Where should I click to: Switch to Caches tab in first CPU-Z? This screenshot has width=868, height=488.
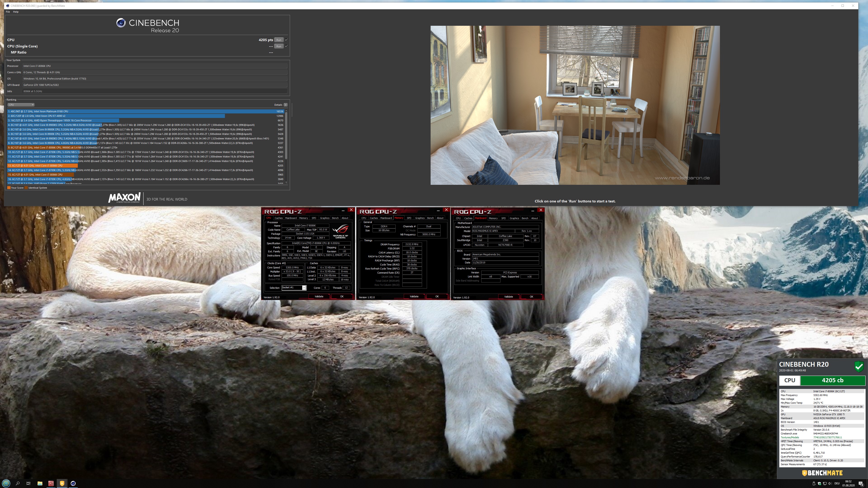[x=279, y=218]
